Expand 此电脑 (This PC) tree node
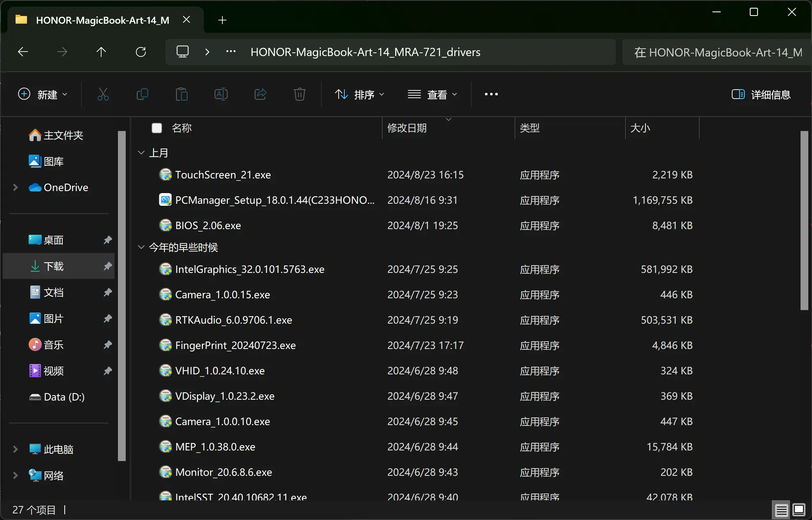The height and width of the screenshot is (520, 812). point(16,449)
